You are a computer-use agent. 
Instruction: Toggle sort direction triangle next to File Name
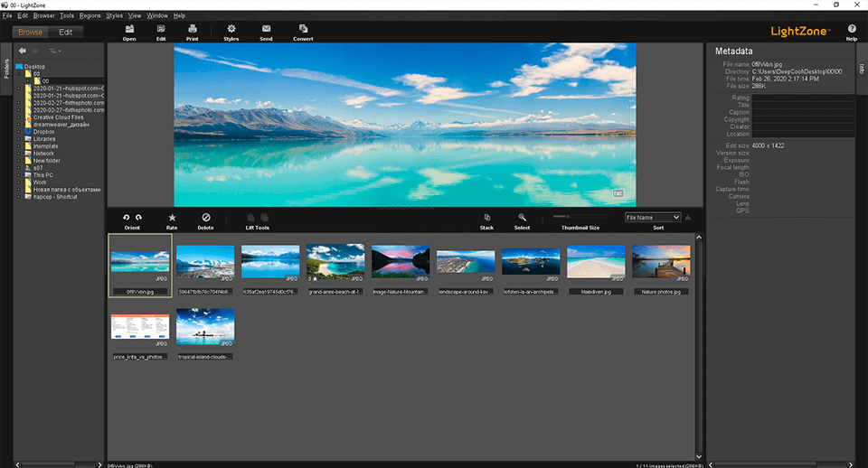(687, 218)
